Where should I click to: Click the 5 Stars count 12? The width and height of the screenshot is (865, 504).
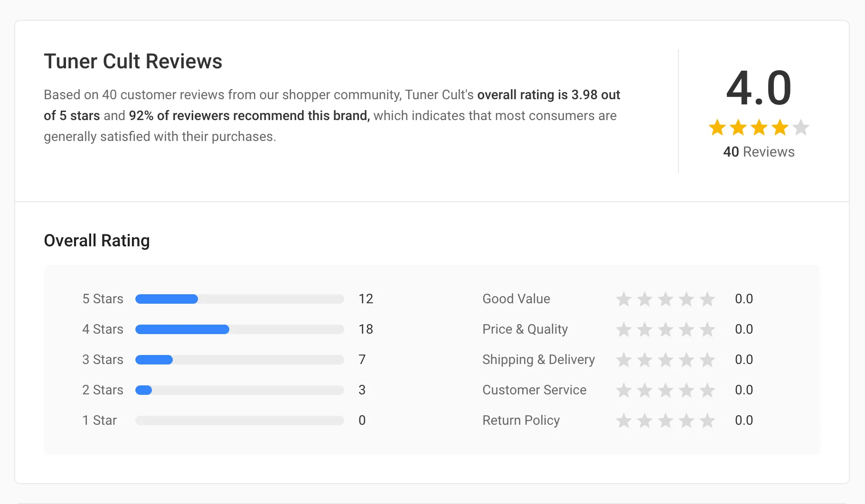point(366,299)
